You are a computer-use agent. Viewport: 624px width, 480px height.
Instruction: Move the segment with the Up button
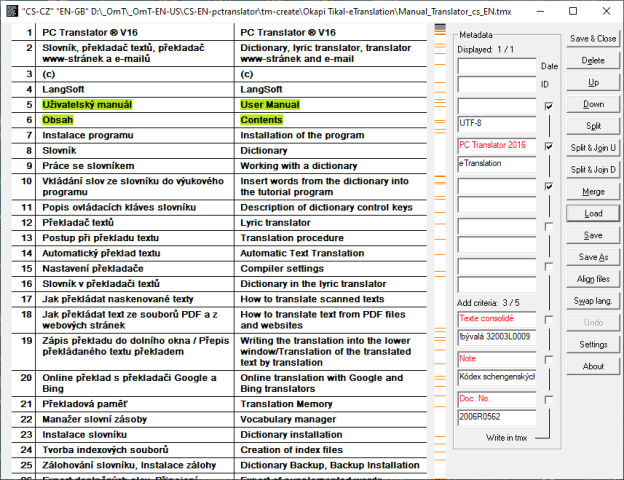(593, 82)
